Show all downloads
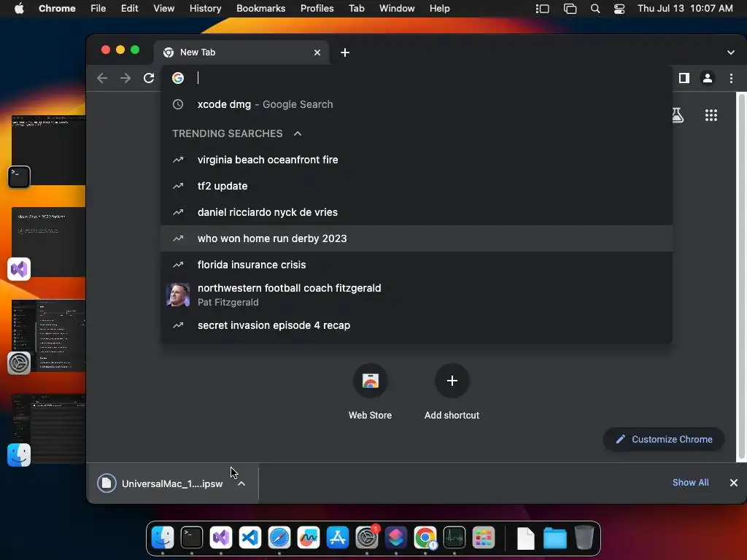747x560 pixels. pos(690,483)
